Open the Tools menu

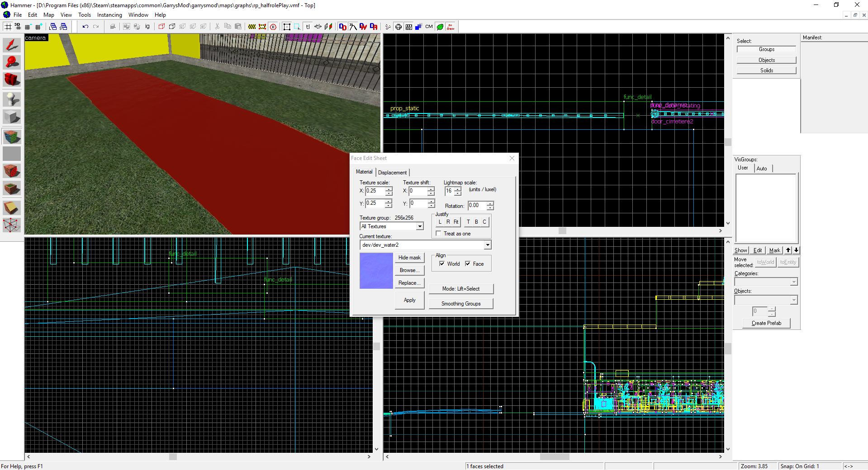tap(85, 15)
